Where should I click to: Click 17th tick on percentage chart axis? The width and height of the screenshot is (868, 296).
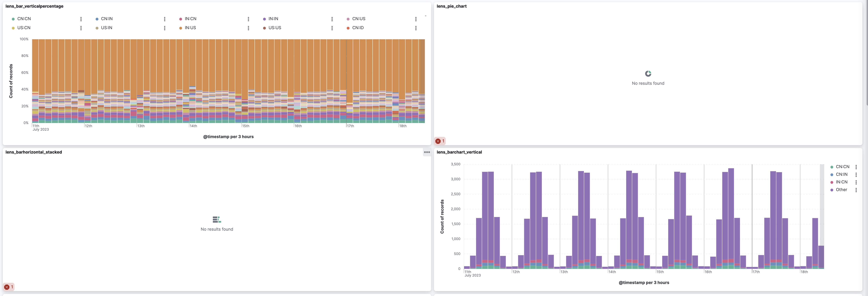[350, 126]
